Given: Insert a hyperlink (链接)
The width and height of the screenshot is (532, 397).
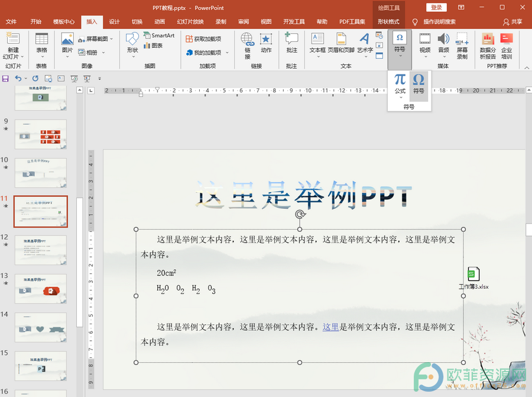Looking at the screenshot, I should tap(248, 46).
